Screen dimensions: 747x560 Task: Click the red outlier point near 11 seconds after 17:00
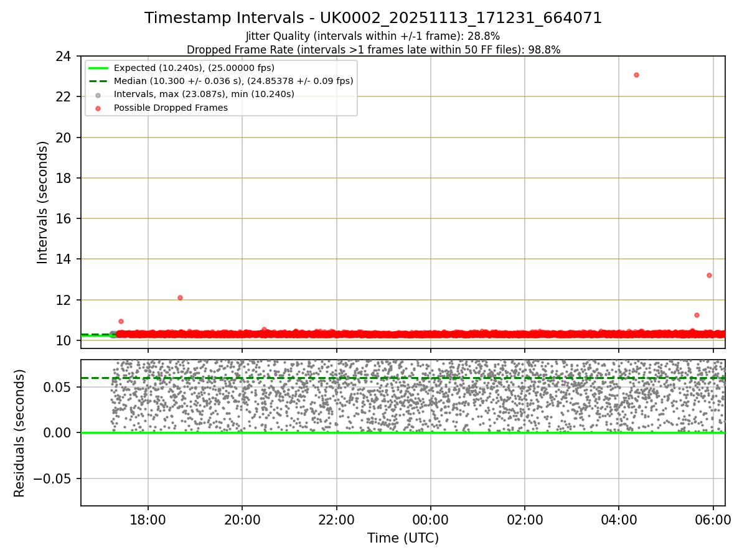121,321
